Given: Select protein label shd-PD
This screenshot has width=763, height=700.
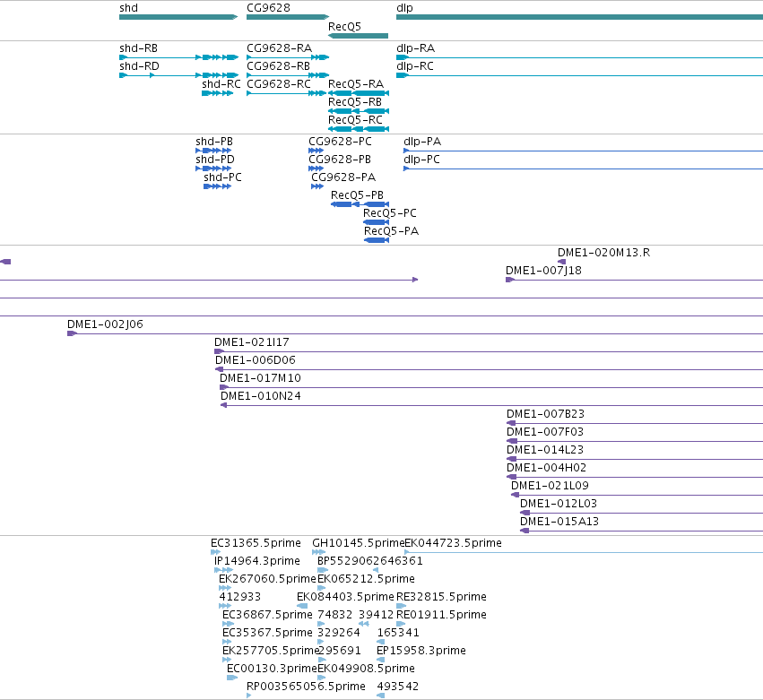Looking at the screenshot, I should [215, 160].
